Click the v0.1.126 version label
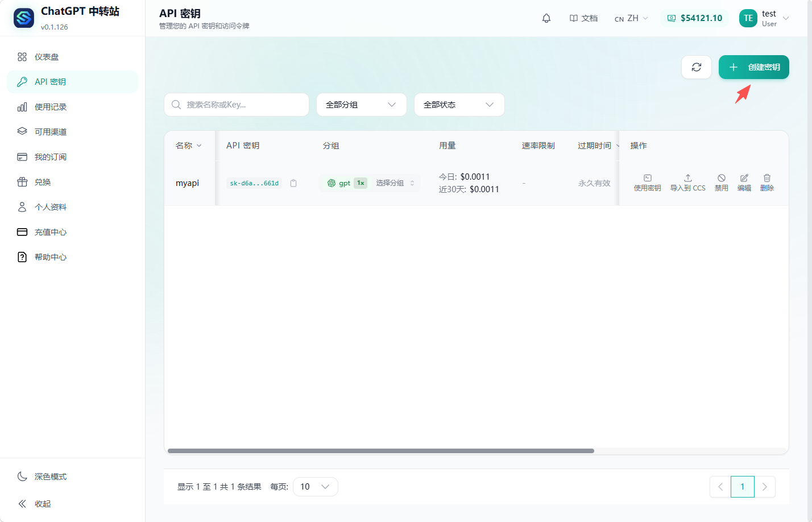Screen dimensions: 812x522 pyautogui.click(x=55, y=27)
